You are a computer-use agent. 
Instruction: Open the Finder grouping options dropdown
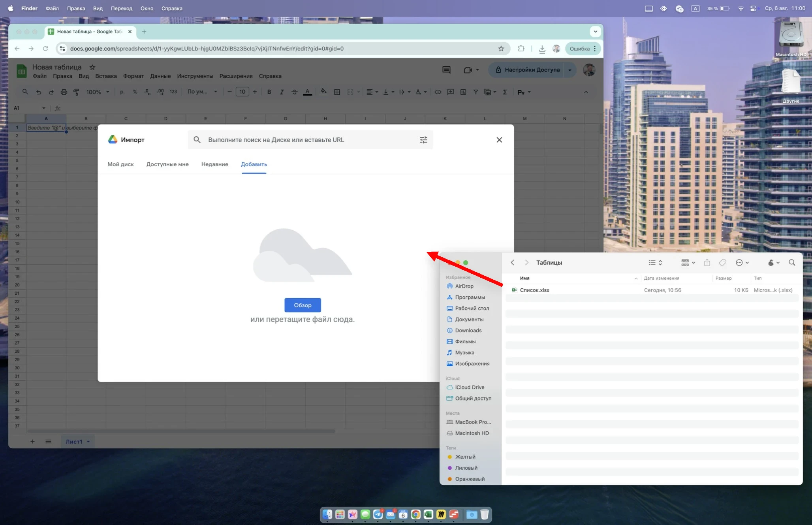688,263
